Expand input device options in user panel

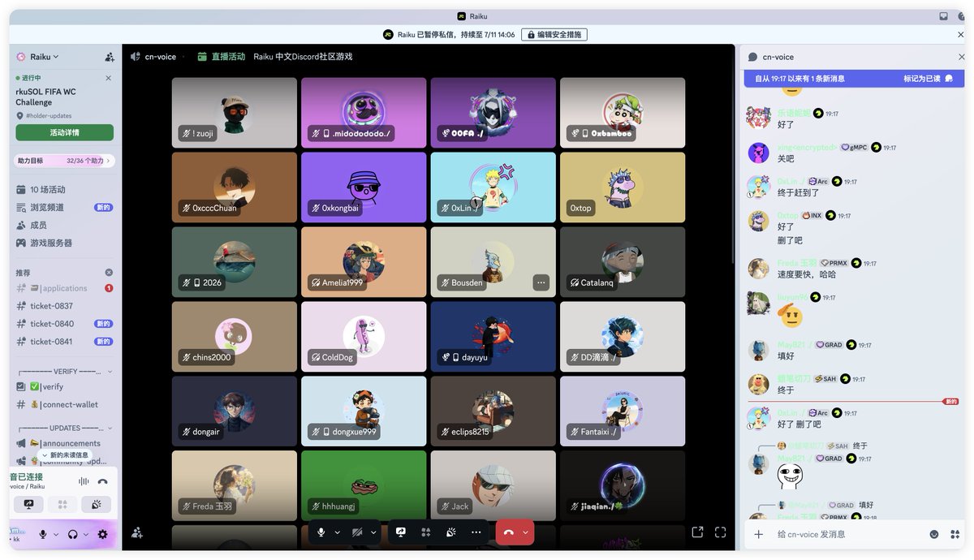[x=56, y=534]
